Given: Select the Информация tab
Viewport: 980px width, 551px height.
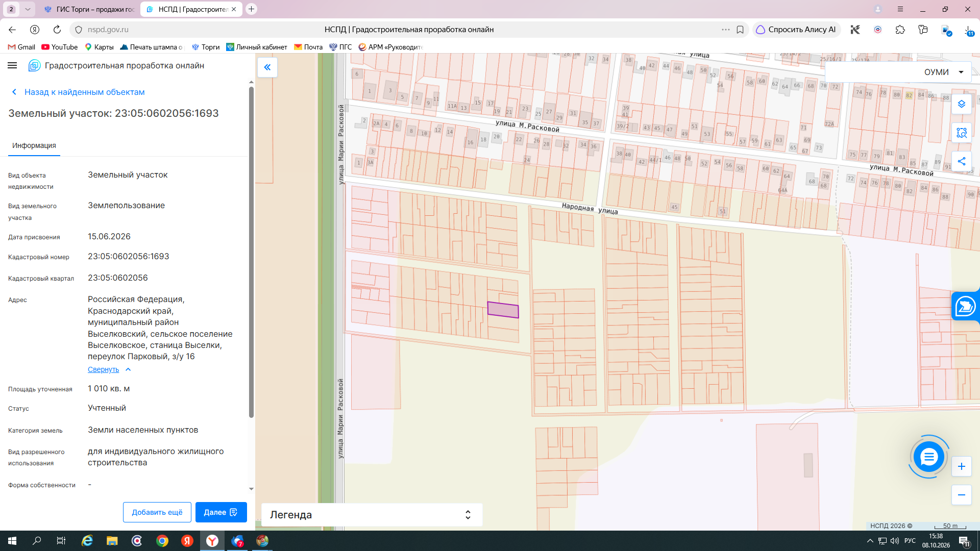Looking at the screenshot, I should click(x=34, y=145).
